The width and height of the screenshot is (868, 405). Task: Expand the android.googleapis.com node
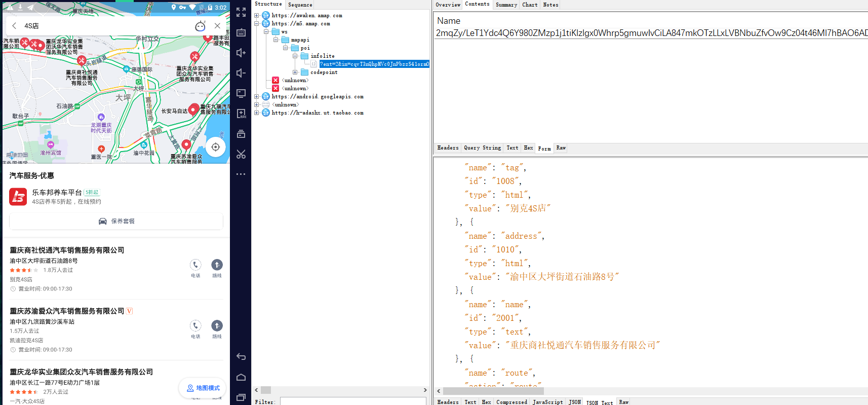256,96
